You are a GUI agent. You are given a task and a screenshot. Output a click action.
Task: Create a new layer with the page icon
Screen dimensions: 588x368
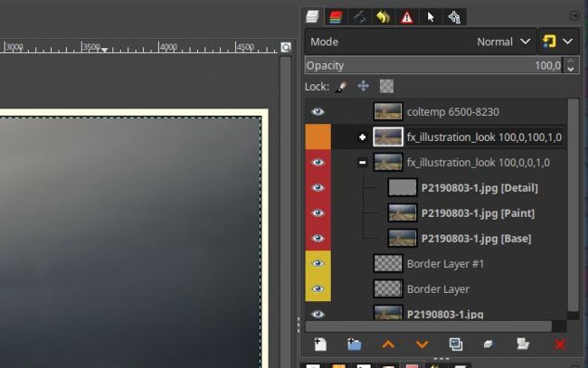[x=320, y=344]
